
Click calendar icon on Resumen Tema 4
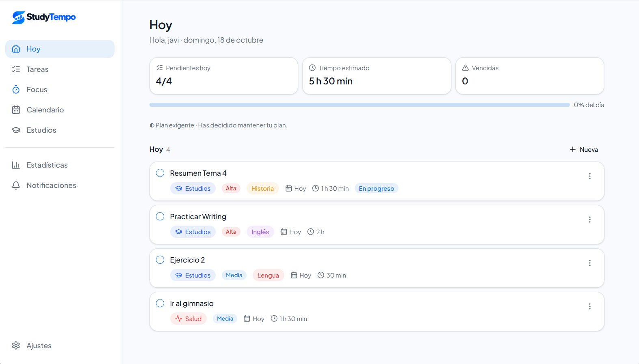point(289,188)
